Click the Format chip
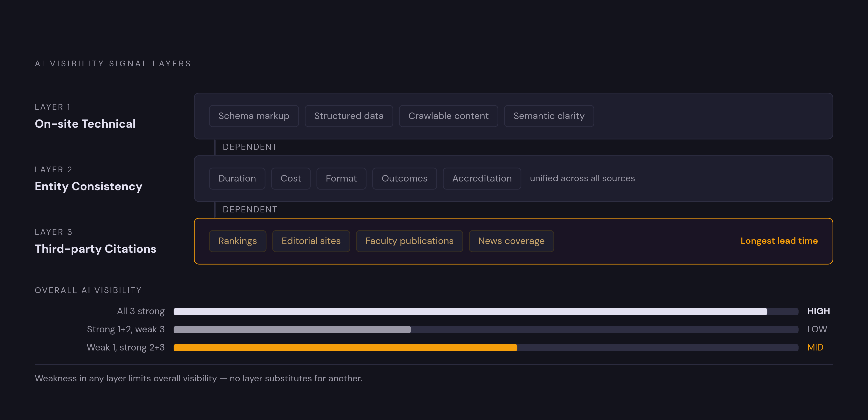Viewport: 868px width, 420px height. 341,178
